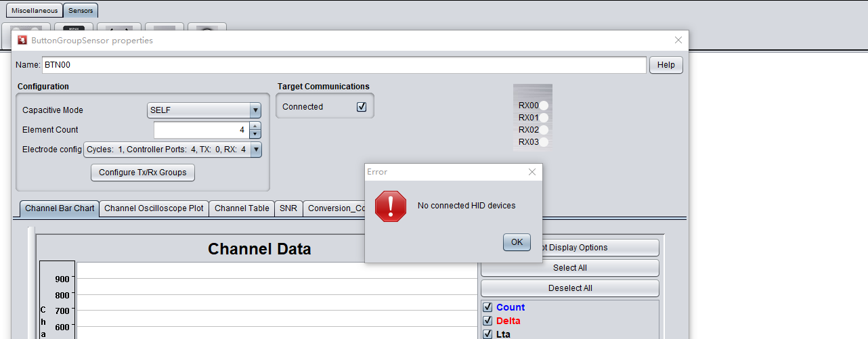Click the 700 axis label

62,311
